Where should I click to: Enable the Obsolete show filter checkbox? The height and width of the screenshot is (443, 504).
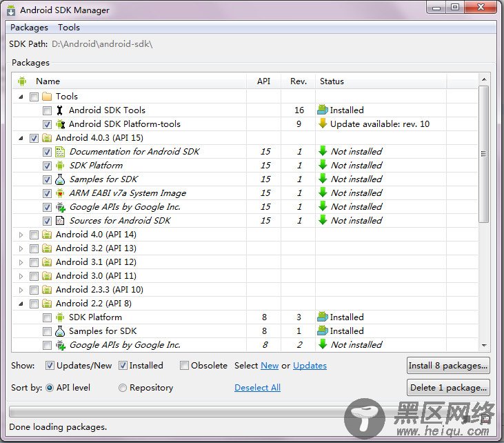point(184,366)
